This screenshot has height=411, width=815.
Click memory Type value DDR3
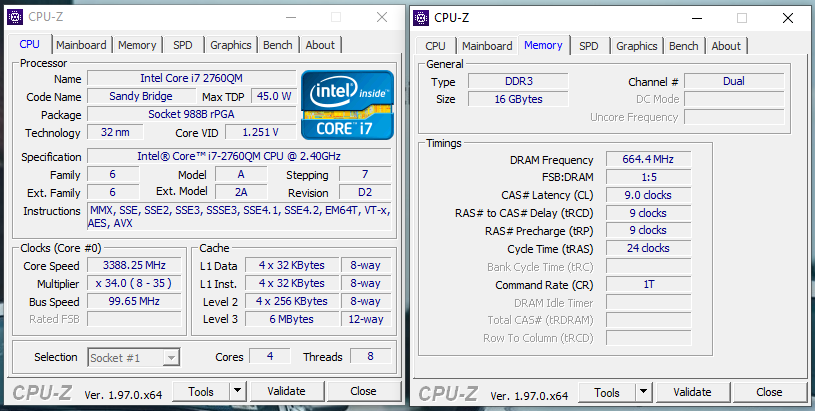(518, 81)
